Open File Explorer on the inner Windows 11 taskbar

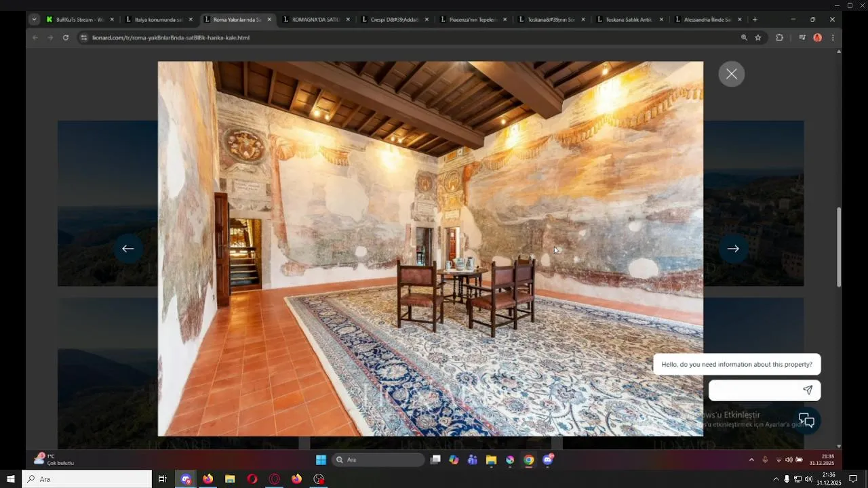(x=491, y=460)
